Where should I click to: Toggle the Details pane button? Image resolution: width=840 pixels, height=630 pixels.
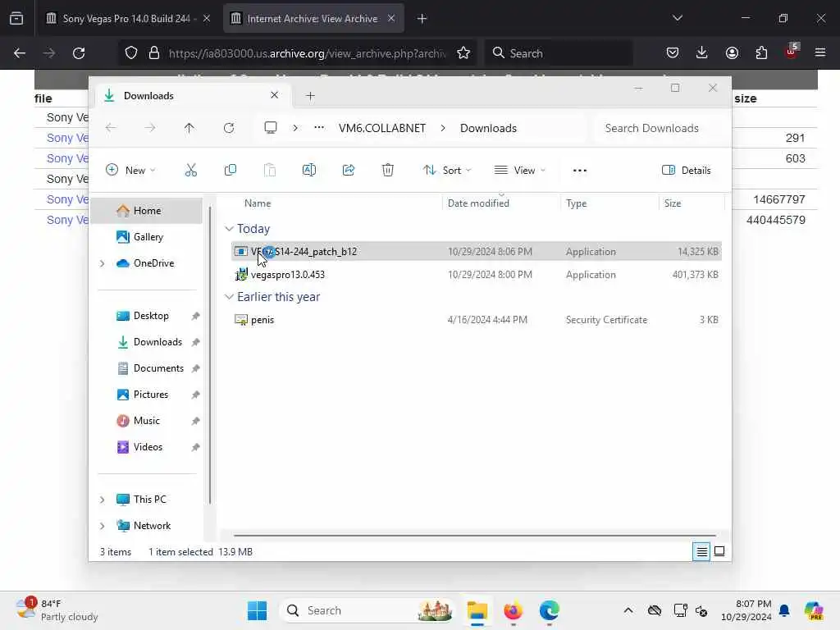click(x=687, y=171)
